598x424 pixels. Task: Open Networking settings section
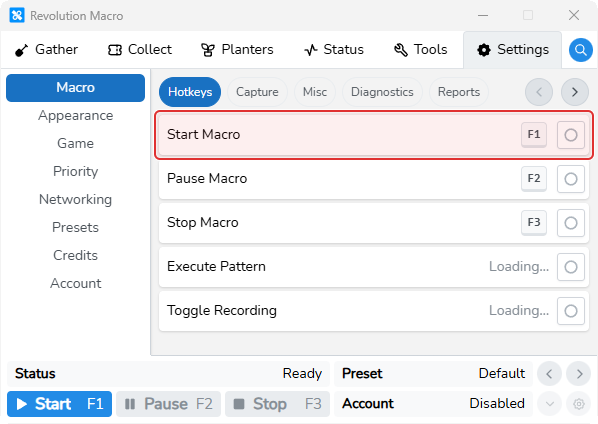click(x=76, y=199)
